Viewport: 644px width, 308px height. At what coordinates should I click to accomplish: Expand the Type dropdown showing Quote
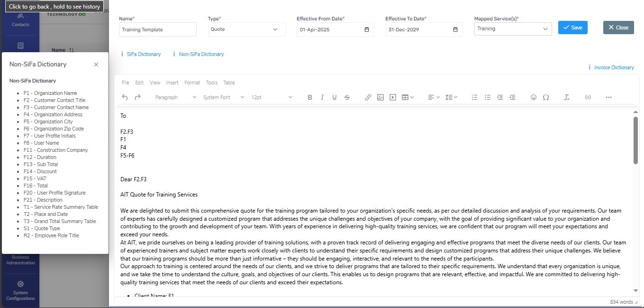click(246, 29)
